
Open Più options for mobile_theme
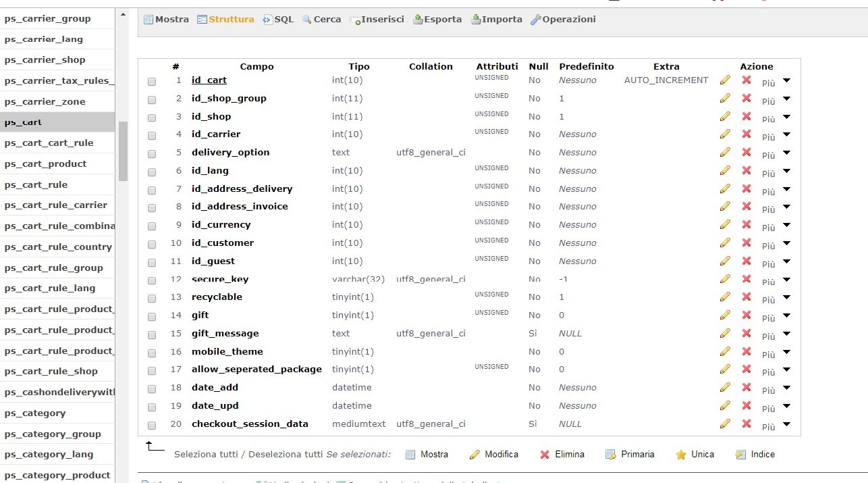coord(776,353)
